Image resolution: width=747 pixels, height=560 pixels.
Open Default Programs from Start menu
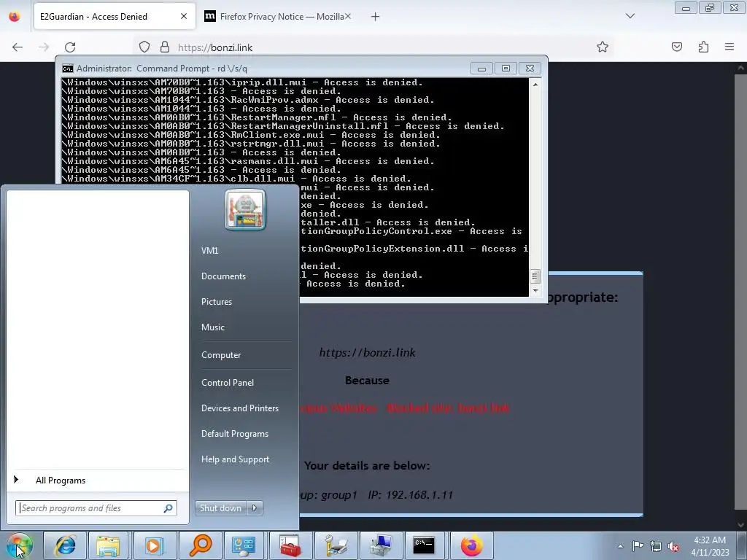click(x=235, y=434)
